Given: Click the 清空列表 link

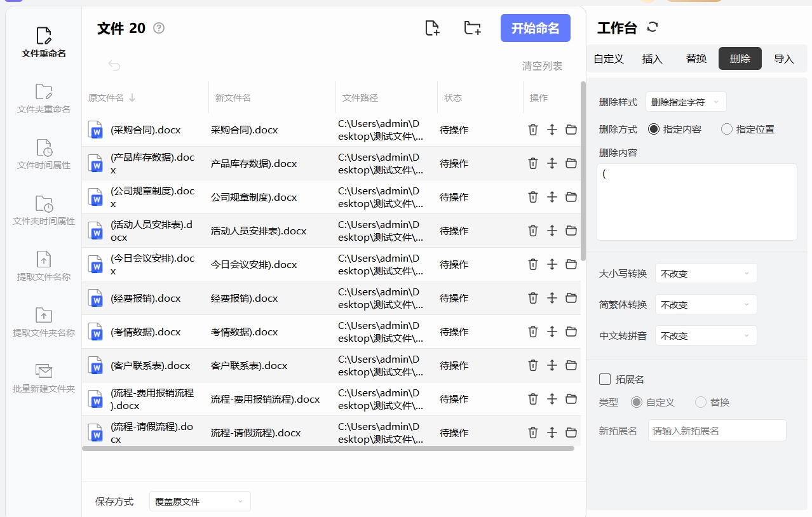Looking at the screenshot, I should (x=542, y=65).
